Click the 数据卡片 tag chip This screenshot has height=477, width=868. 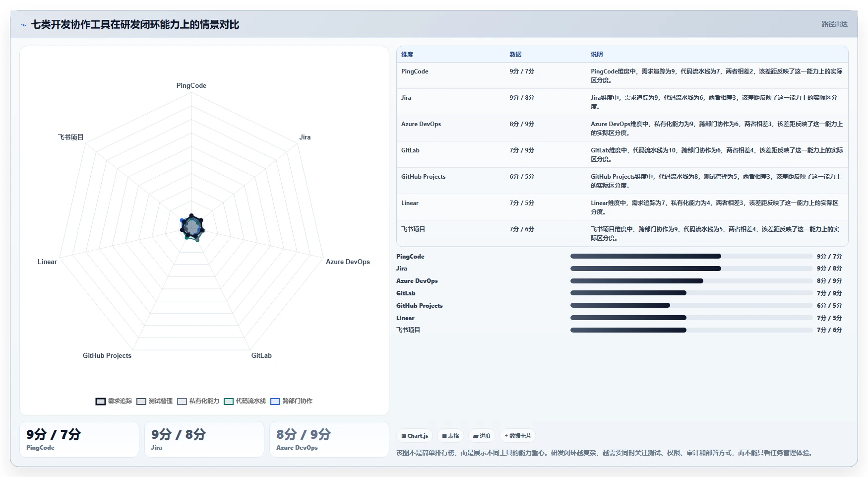(518, 436)
